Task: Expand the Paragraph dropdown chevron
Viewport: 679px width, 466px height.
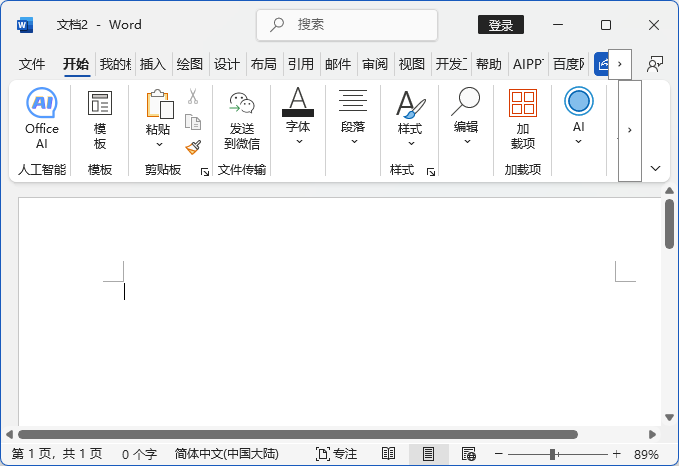Action: click(354, 141)
